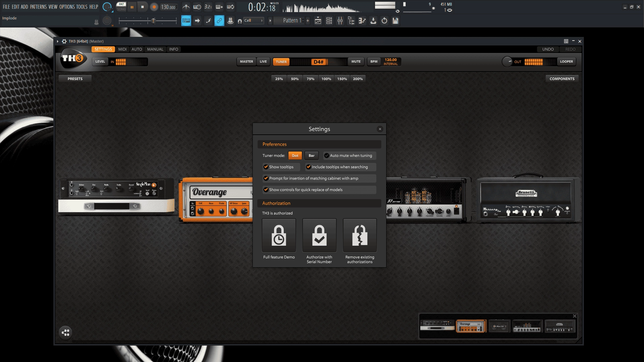Switch to the MIDI tab
Screen dimensions: 644x362
point(122,49)
